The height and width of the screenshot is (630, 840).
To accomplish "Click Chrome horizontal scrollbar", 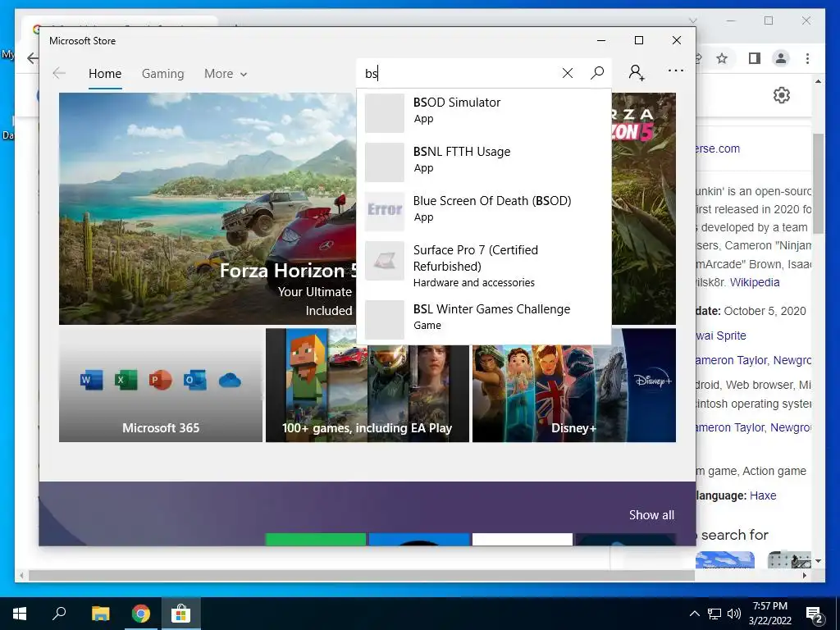I will tap(362, 575).
